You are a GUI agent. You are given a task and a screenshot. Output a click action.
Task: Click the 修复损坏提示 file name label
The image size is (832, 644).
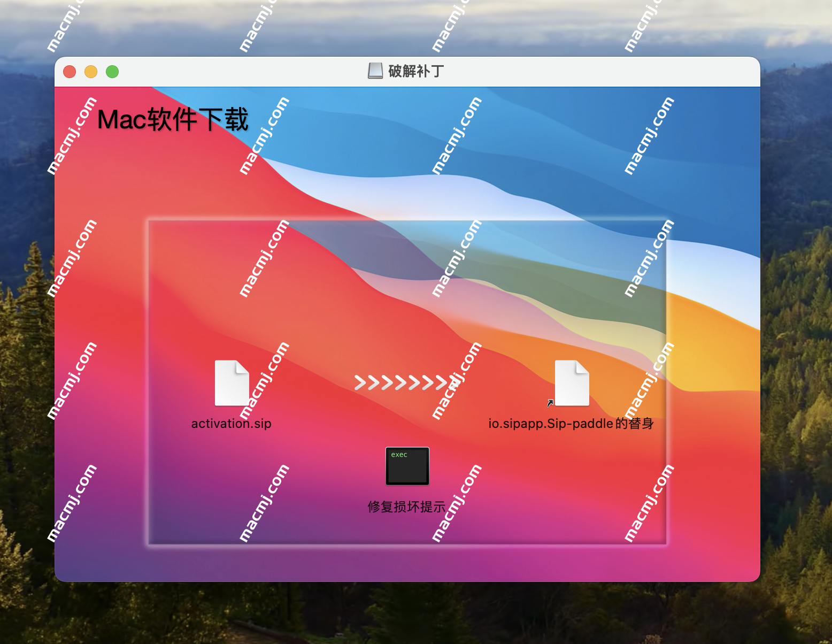click(407, 507)
